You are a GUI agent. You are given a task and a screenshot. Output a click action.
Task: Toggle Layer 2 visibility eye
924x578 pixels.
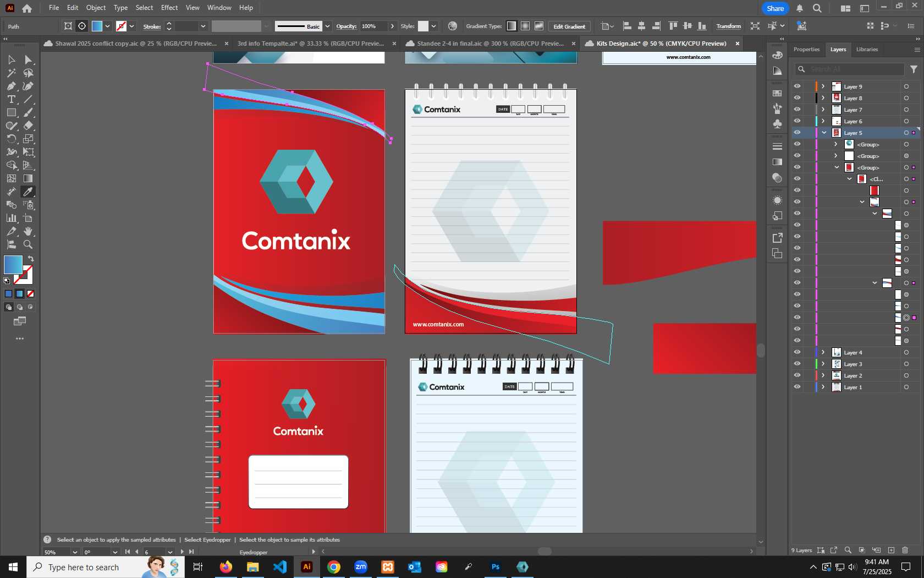[797, 375]
